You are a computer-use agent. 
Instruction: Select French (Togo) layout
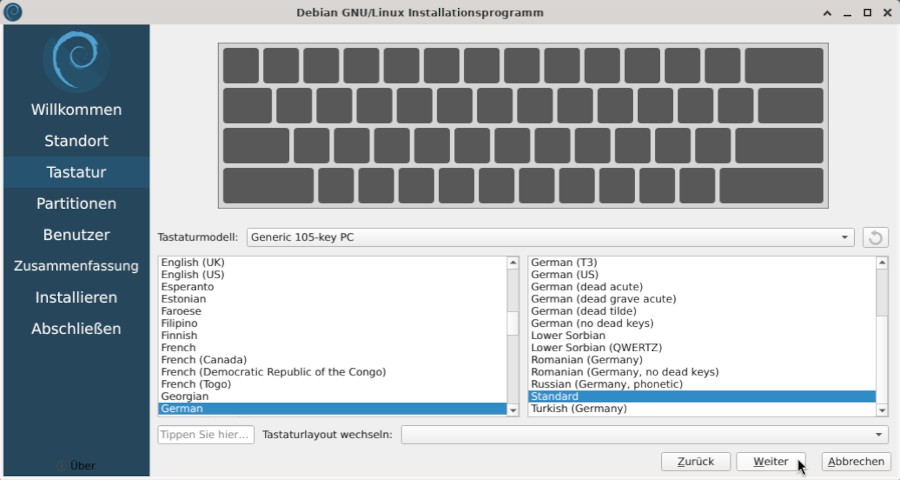tap(332, 384)
